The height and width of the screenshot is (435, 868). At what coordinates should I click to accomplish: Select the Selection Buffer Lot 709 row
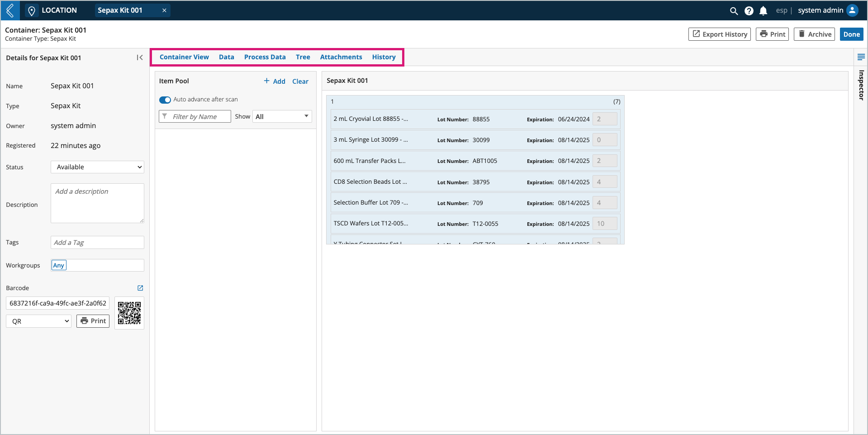(x=475, y=203)
